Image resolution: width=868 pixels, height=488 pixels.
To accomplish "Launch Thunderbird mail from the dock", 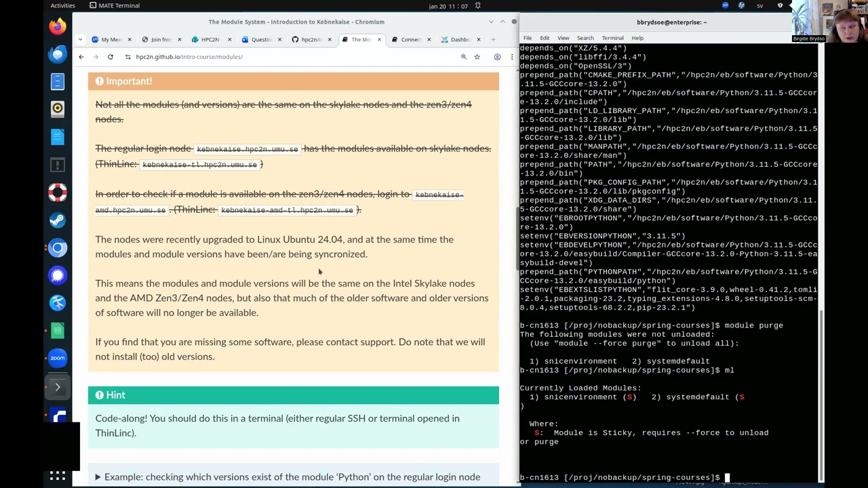I will coord(58,54).
